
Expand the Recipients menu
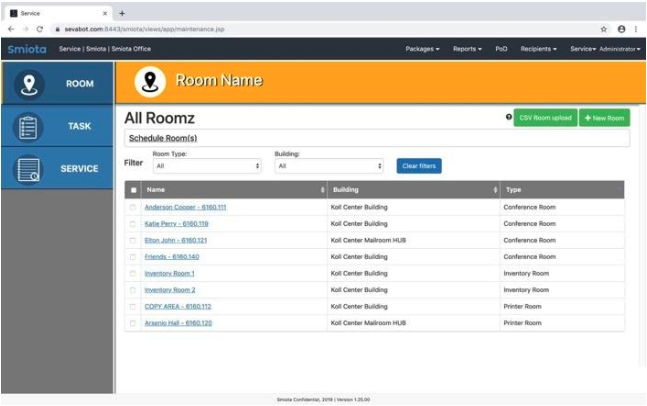(538, 49)
